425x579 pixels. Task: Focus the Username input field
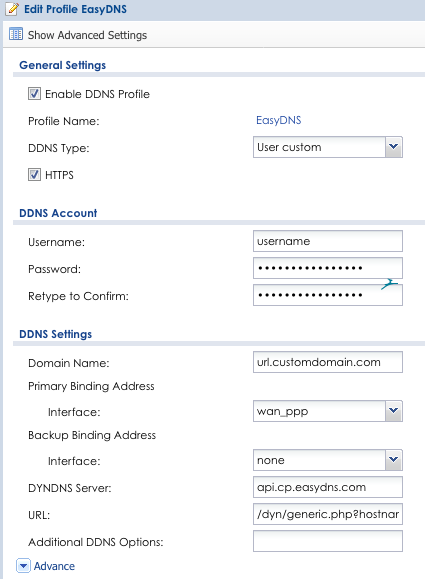click(328, 241)
